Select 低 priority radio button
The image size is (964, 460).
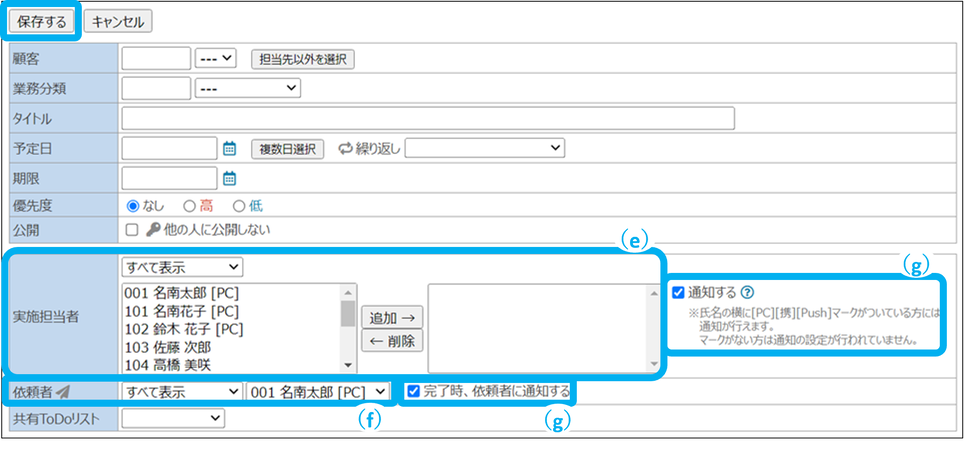point(239,205)
